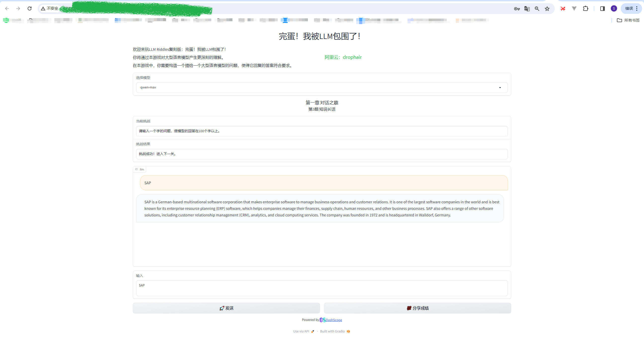Open the password key icon in address bar
The image size is (644, 338).
click(x=517, y=9)
